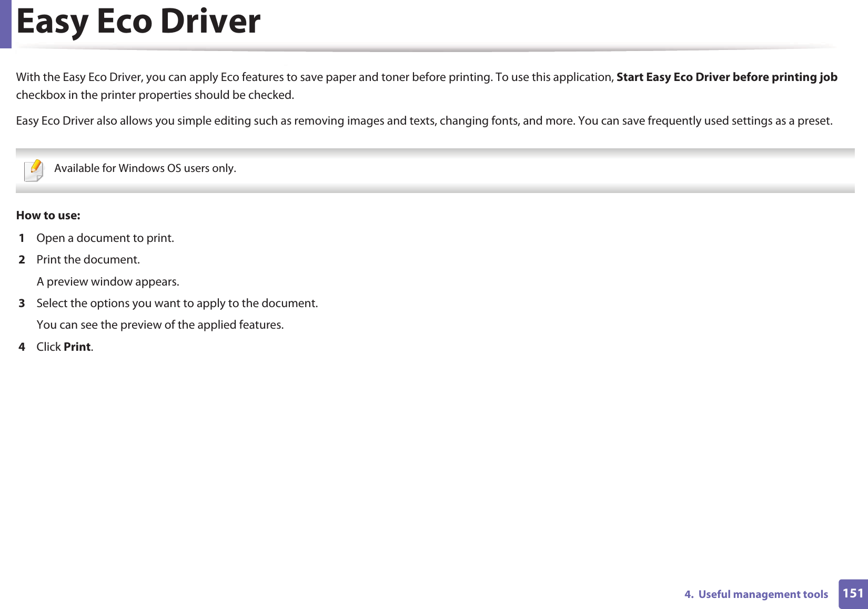
Task: Click the page number 151
Action: point(853,594)
